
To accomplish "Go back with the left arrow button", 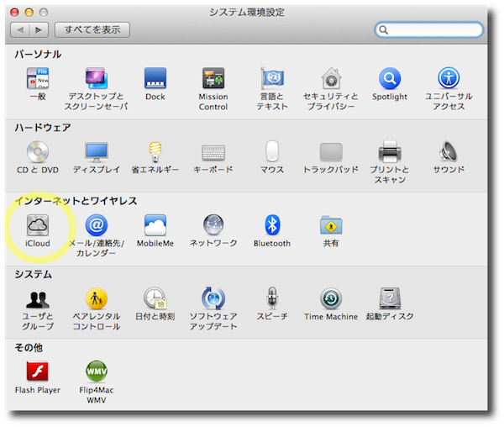I will coord(20,30).
